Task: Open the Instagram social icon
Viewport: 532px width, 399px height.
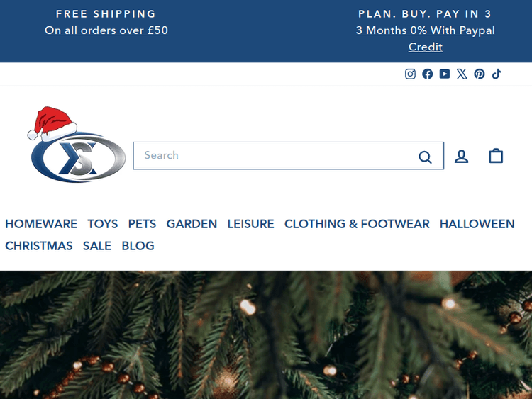Action: (410, 74)
